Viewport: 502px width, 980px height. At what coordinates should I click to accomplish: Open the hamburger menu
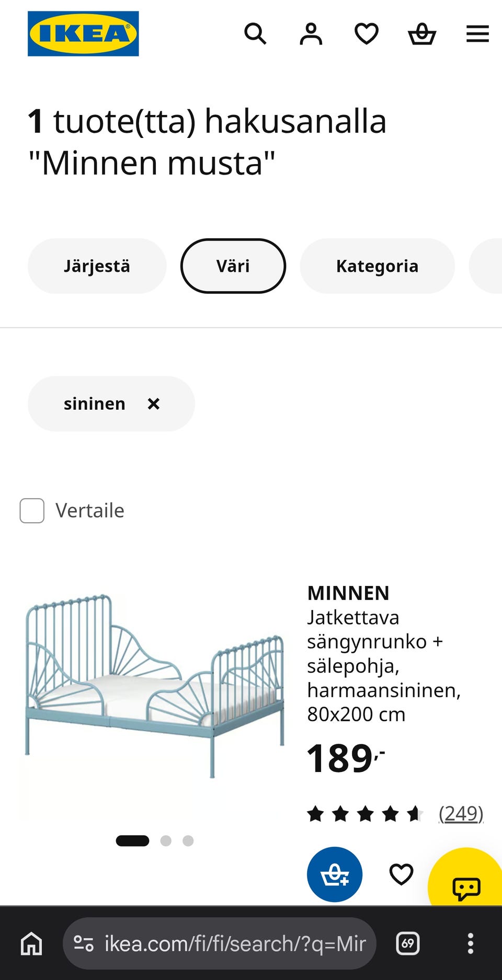pyautogui.click(x=477, y=34)
